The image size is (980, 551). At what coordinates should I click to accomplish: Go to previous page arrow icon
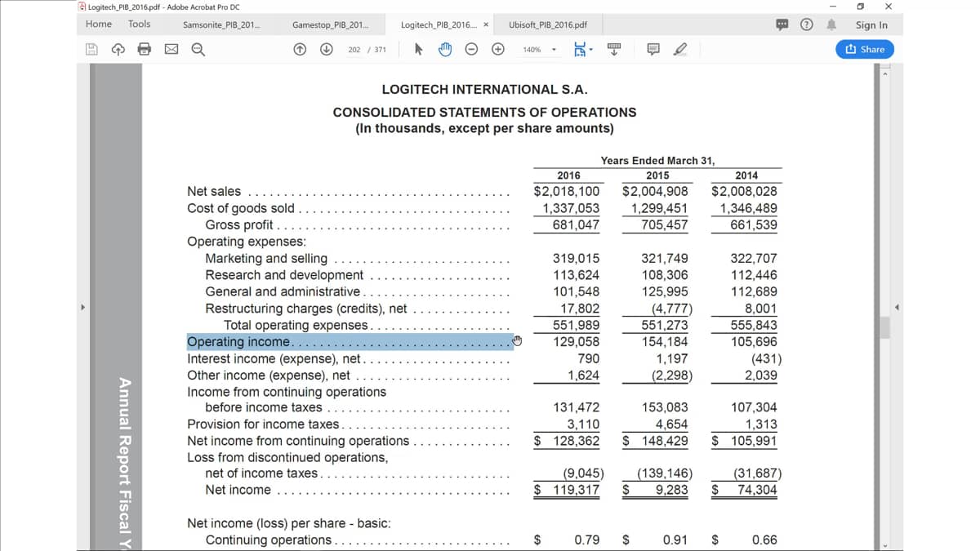point(301,49)
